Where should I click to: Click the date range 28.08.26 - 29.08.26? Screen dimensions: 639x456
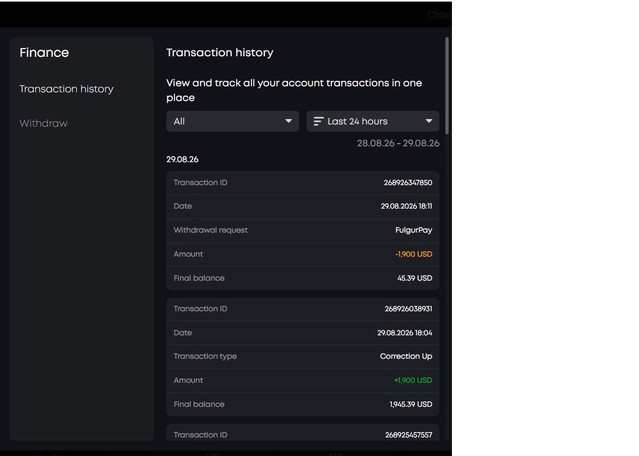[x=398, y=143]
